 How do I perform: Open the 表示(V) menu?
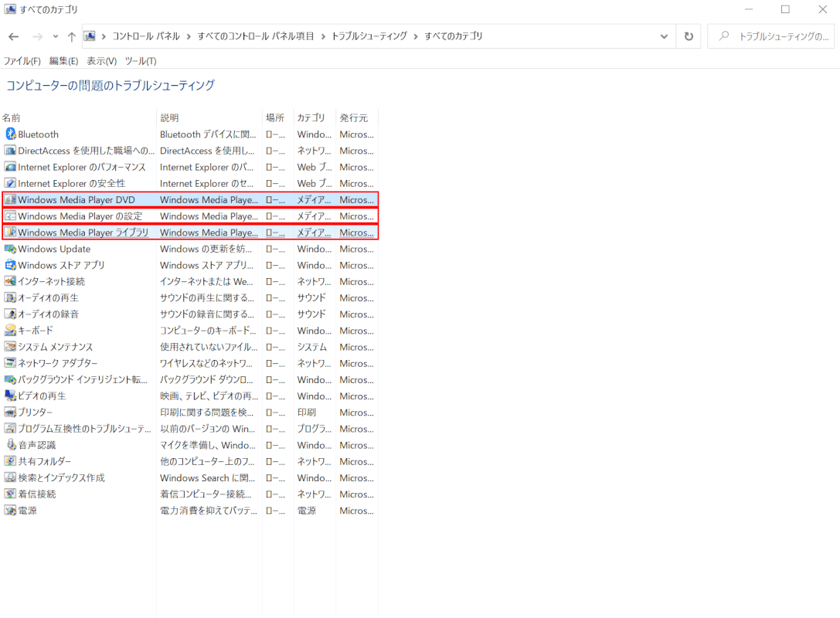[102, 61]
